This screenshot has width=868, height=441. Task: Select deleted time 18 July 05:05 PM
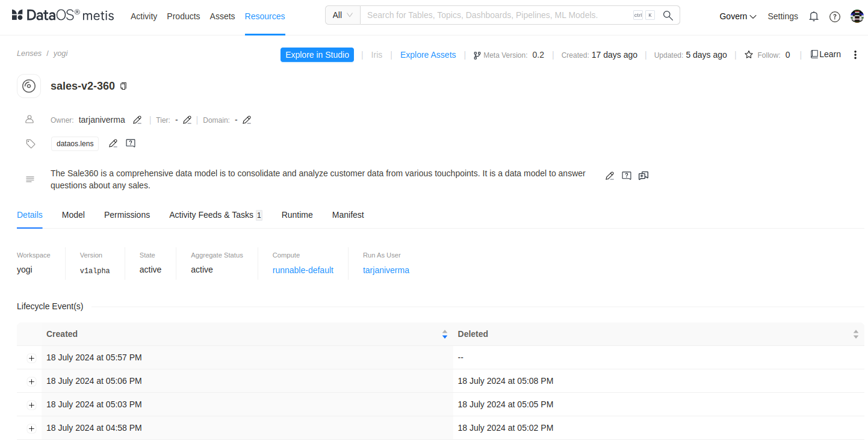click(506, 404)
